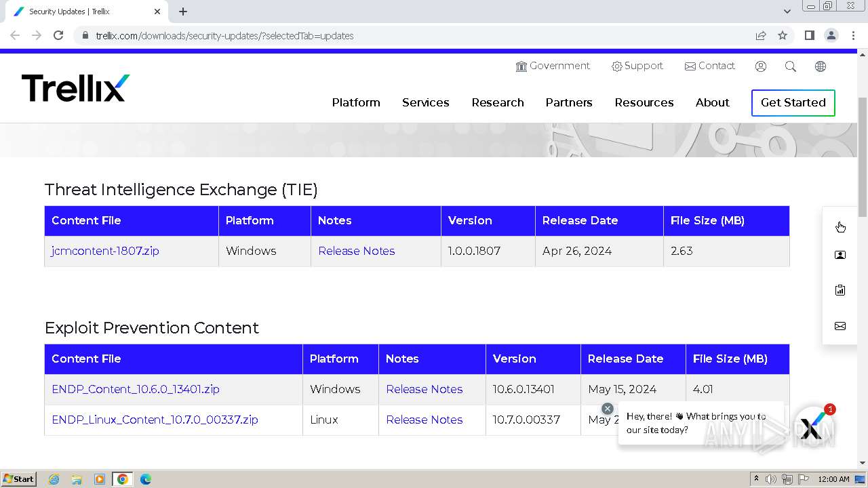The image size is (868, 488).
Task: Expand the tab search dropdown
Action: click(x=787, y=12)
